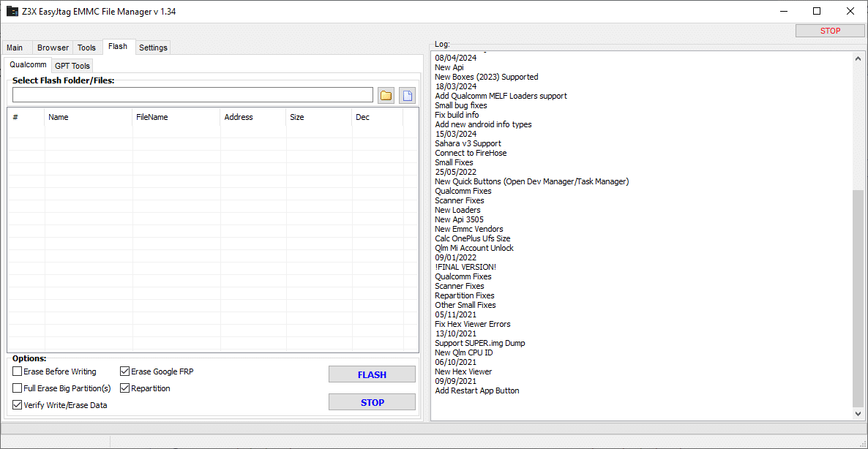
Task: Click the STOP button below FLASH
Action: [372, 402]
